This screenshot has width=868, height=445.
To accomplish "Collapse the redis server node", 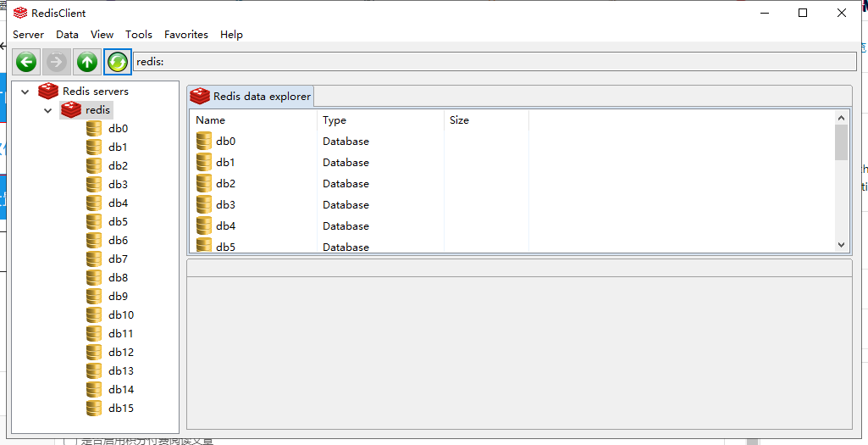I will point(48,110).
